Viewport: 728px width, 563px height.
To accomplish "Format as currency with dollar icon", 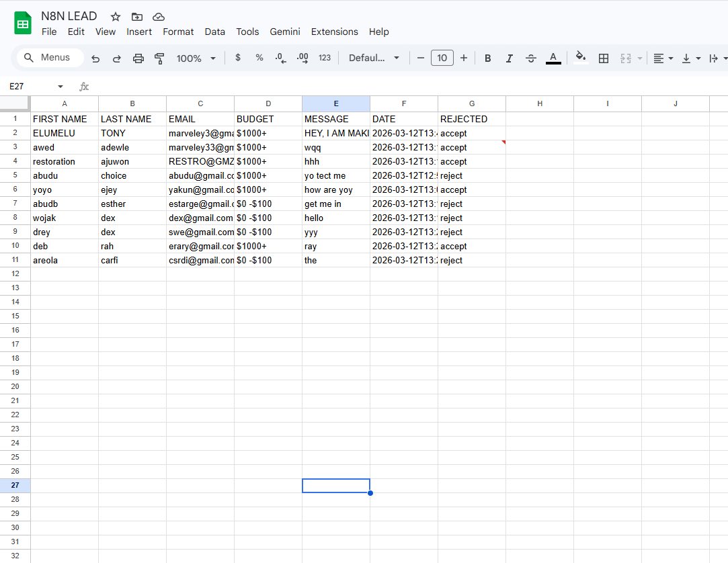I will coord(238,58).
